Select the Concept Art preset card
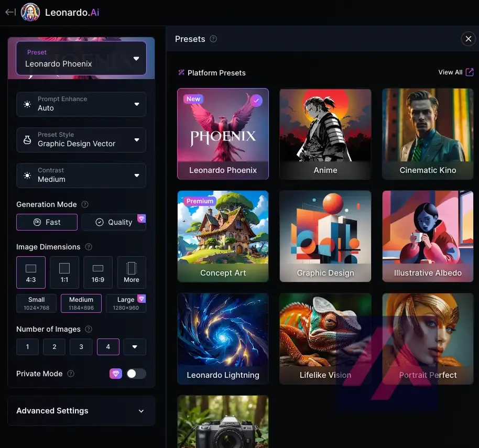 click(223, 236)
